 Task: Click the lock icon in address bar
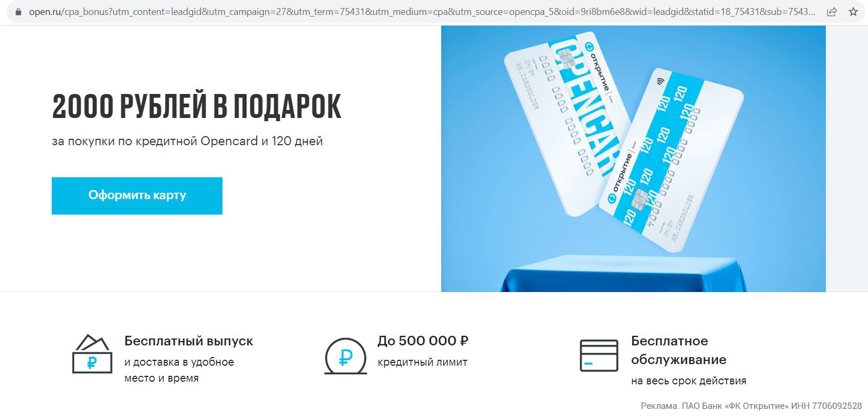point(18,12)
